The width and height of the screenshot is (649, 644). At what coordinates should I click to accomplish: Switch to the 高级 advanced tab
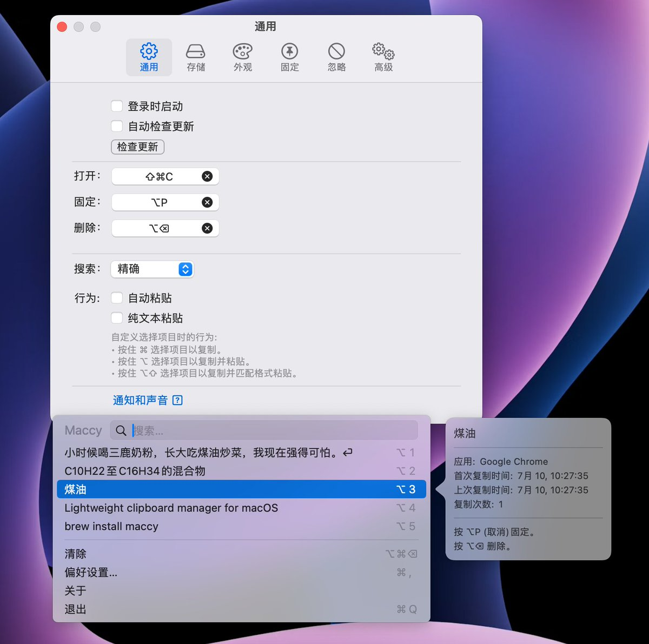(383, 57)
